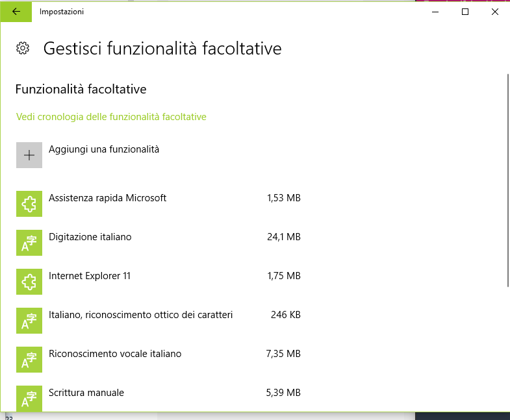Click the vertical scrollbar on right edge
This screenshot has height=420, width=510.
coord(507,180)
